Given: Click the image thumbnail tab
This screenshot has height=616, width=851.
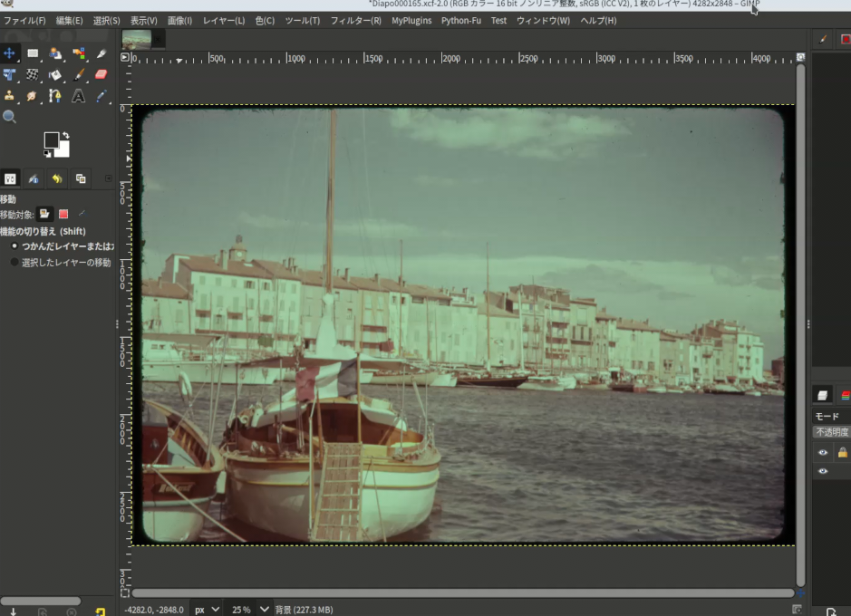Looking at the screenshot, I should tap(136, 40).
